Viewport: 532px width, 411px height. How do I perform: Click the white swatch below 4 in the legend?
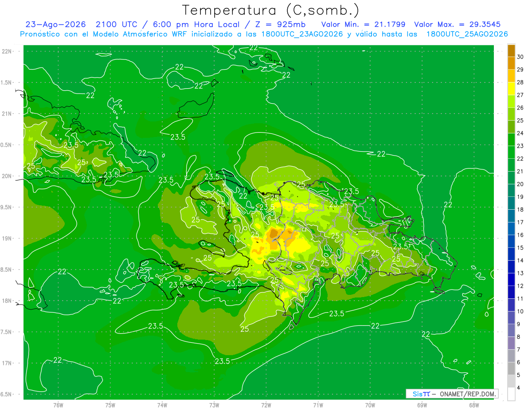(511, 394)
